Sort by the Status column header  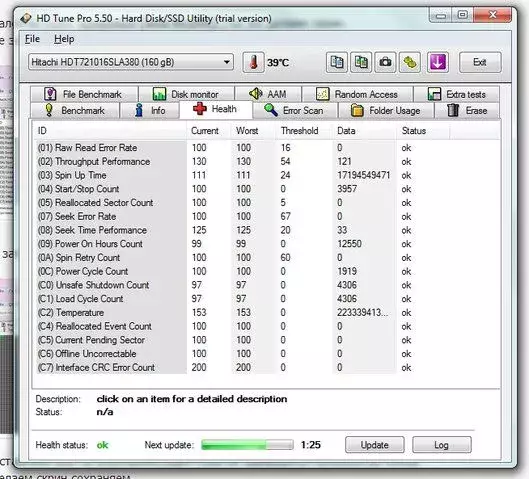[x=423, y=131]
